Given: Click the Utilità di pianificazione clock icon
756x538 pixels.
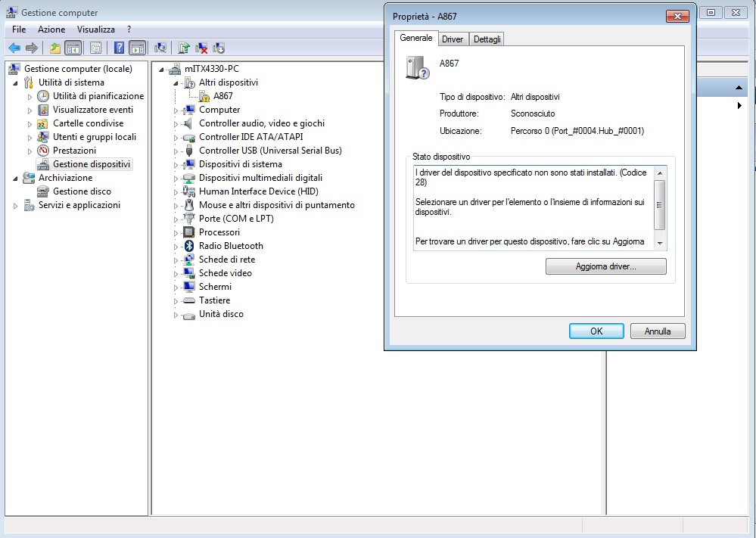Looking at the screenshot, I should 43,96.
